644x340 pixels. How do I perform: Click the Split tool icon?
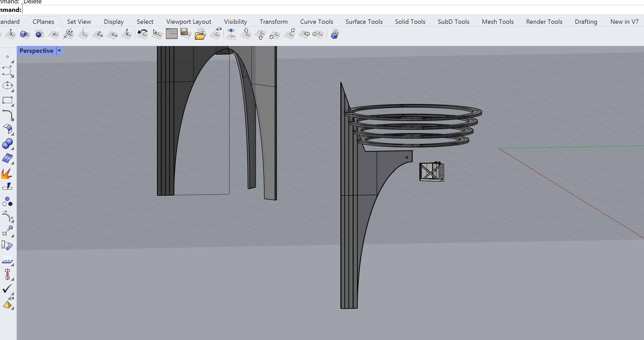pos(7,187)
